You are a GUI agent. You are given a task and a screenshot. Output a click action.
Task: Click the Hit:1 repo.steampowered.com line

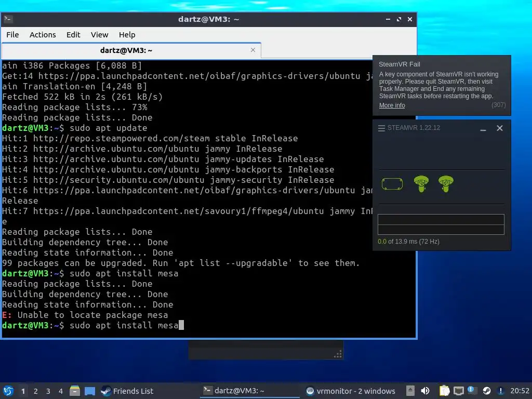click(150, 138)
